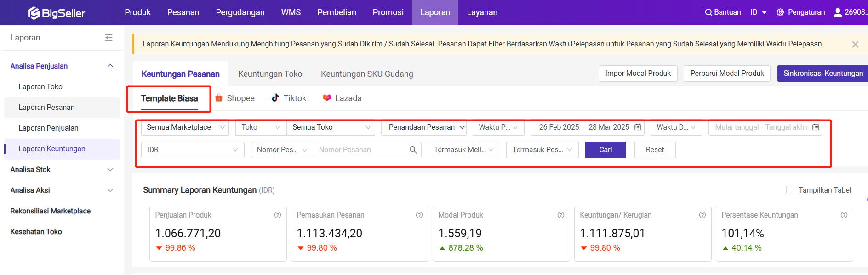Select the Shopee template tab

coord(235,98)
